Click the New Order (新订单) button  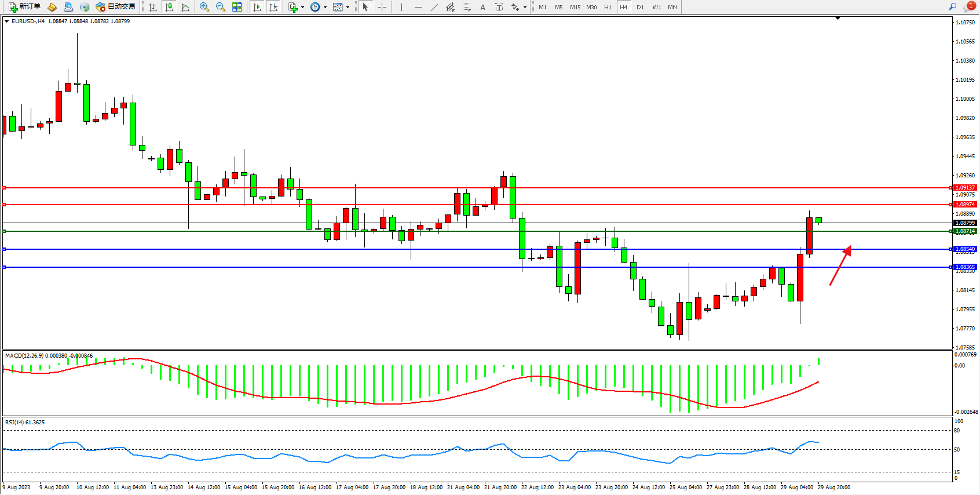point(24,7)
